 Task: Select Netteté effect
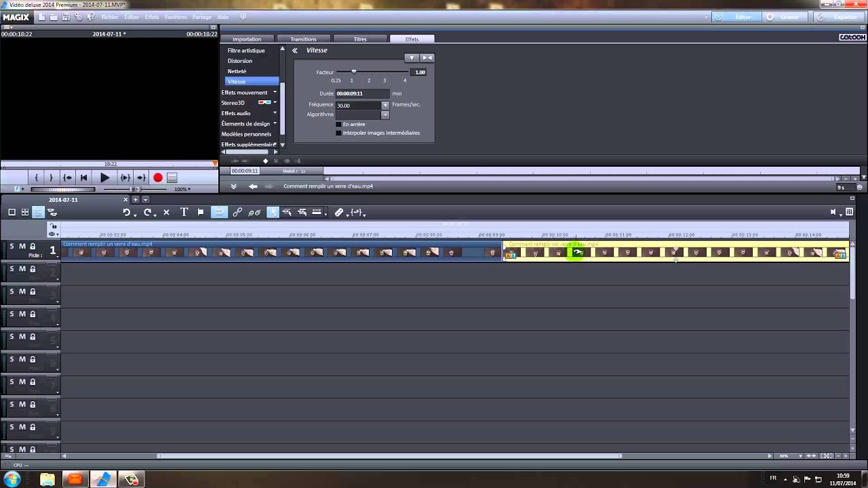tap(237, 71)
